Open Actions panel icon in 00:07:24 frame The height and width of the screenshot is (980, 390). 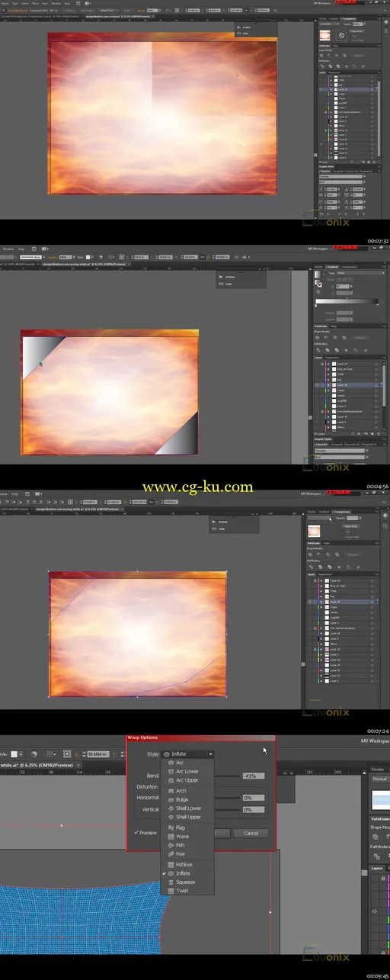(x=214, y=522)
